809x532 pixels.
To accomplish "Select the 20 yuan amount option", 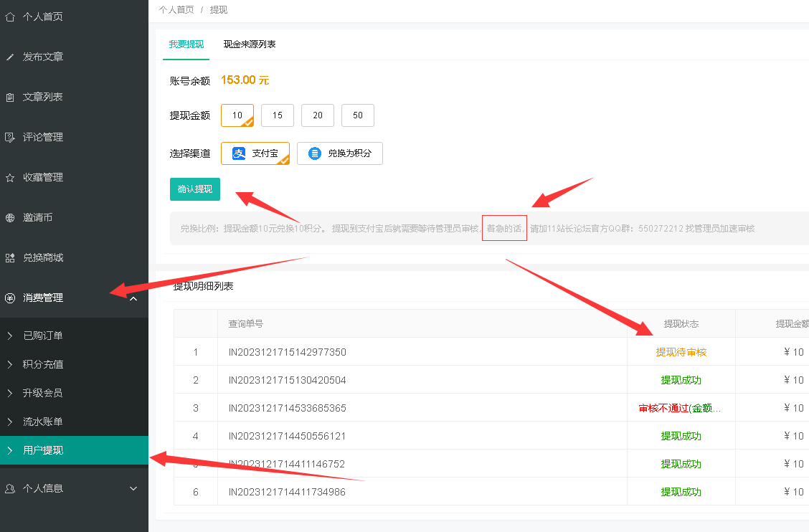I will pos(318,115).
